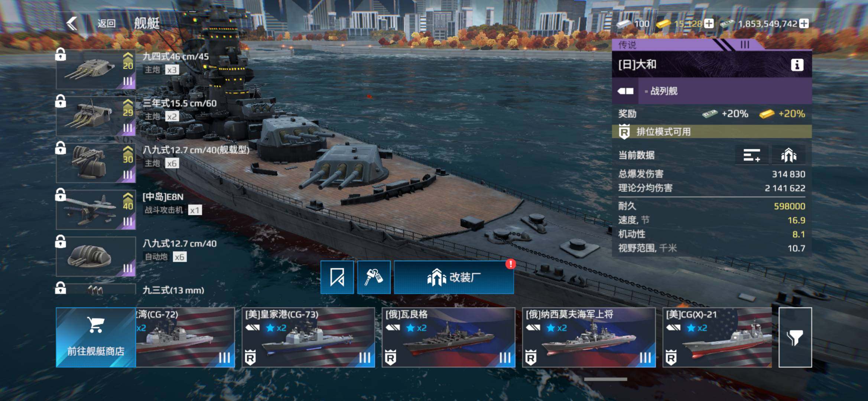Add gold using the plus icon

[x=709, y=23]
